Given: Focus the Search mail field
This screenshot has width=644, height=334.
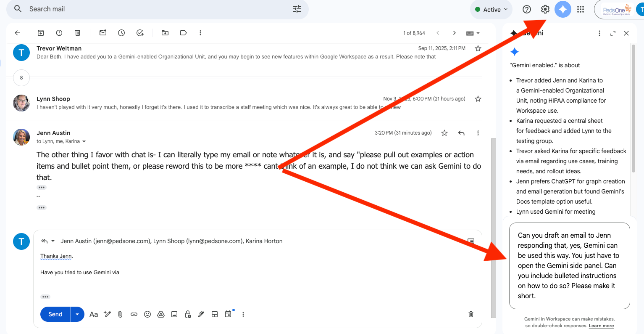Looking at the screenshot, I should click(x=158, y=9).
